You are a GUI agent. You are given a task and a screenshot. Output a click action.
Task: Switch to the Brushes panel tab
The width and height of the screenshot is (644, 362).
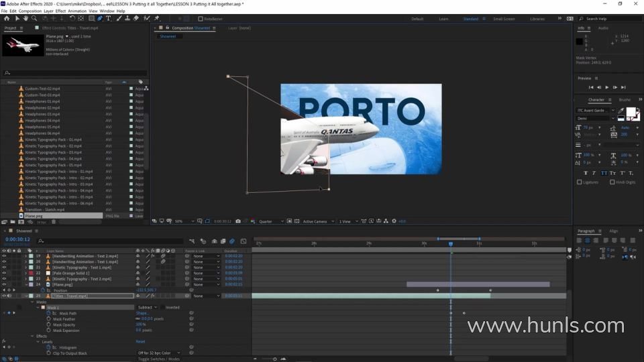(x=624, y=100)
